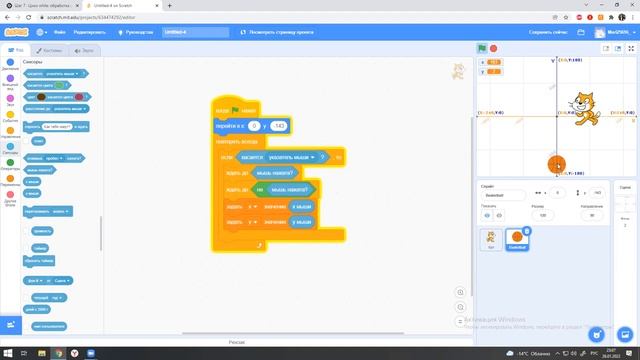Switch to the Code tab

[16, 50]
